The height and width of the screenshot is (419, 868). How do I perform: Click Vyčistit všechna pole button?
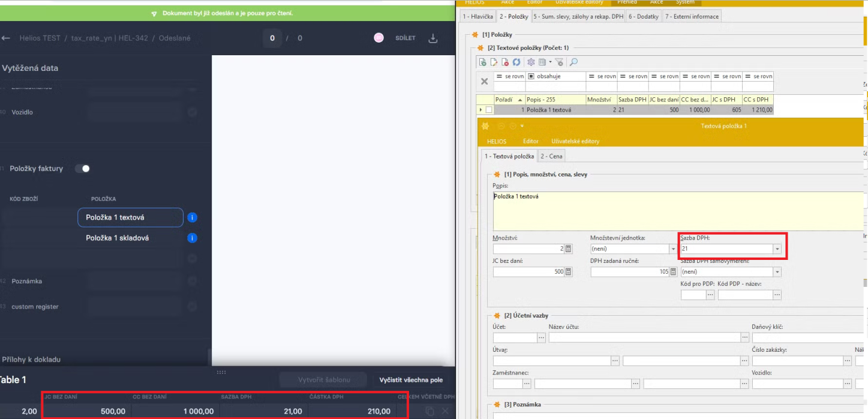click(411, 380)
